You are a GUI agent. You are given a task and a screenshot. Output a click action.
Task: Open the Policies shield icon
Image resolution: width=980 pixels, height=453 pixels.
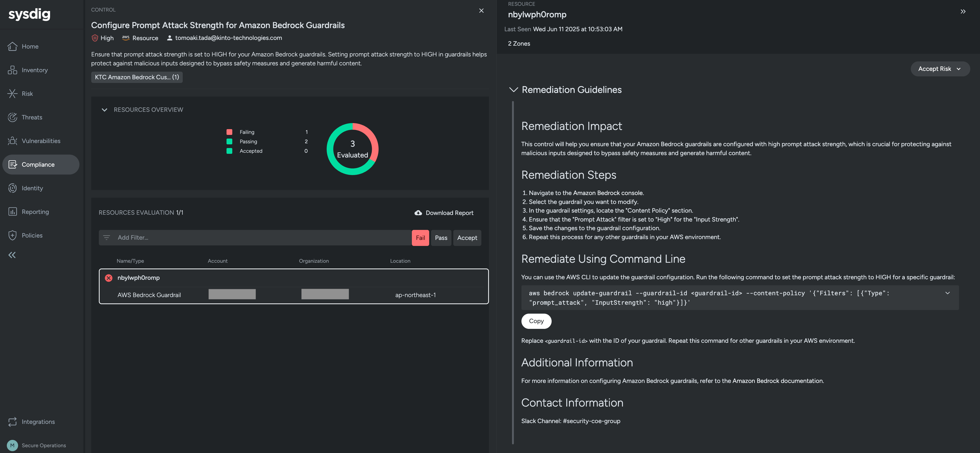click(x=13, y=235)
